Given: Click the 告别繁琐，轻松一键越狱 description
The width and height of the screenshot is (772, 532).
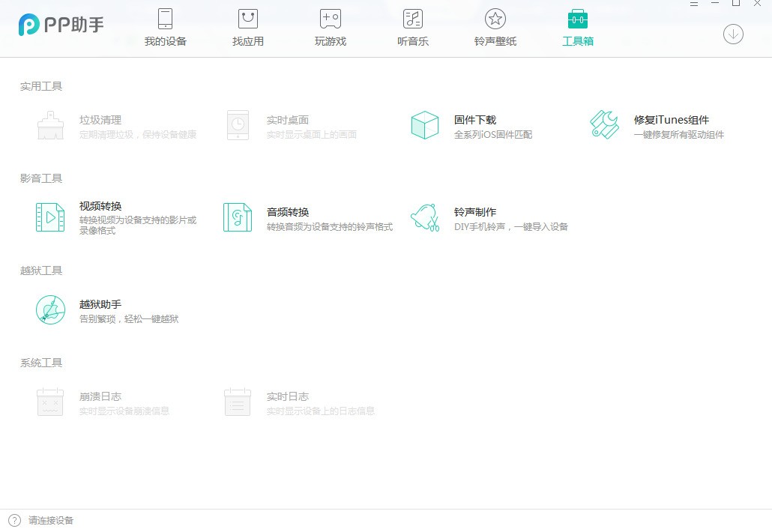Looking at the screenshot, I should pos(129,319).
